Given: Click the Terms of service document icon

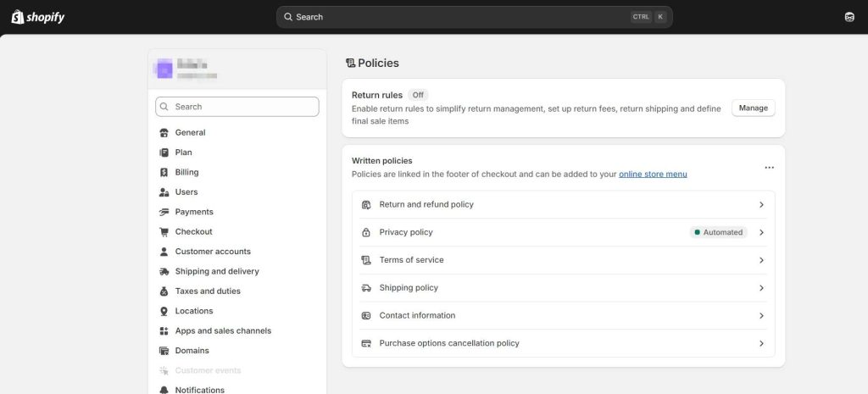Looking at the screenshot, I should [366, 260].
